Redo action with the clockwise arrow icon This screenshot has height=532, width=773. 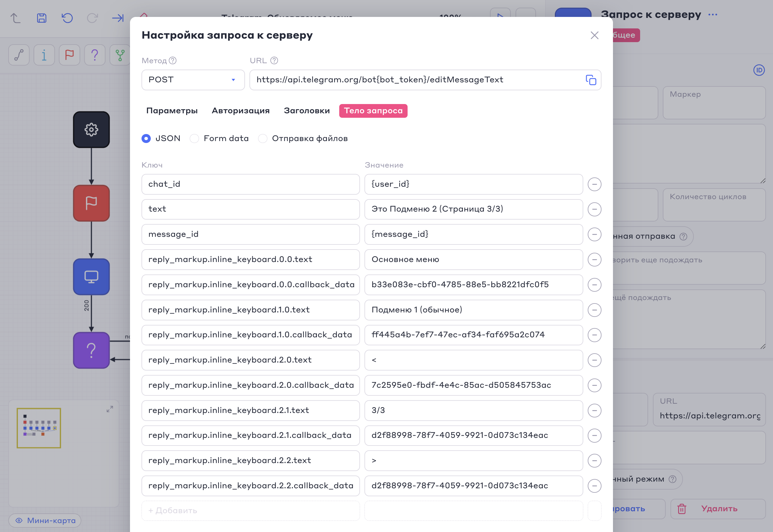click(x=92, y=18)
